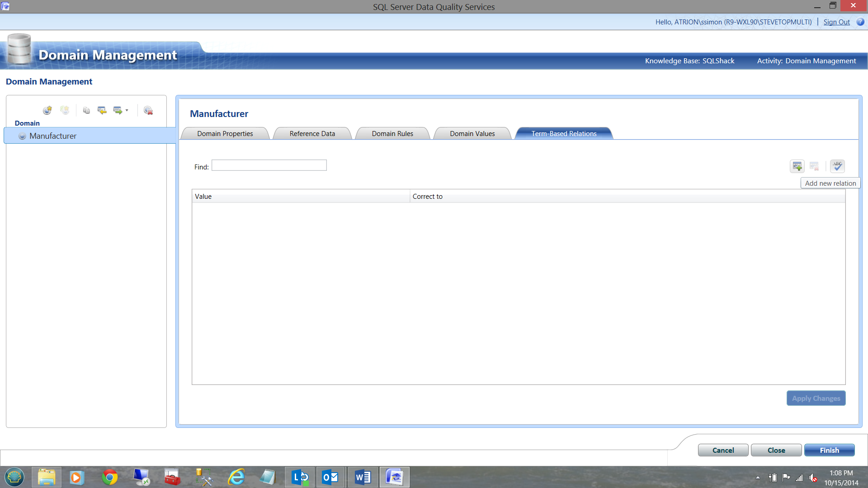Viewport: 868px width, 488px height.
Task: Open the Reference Data tab
Action: [x=312, y=134]
